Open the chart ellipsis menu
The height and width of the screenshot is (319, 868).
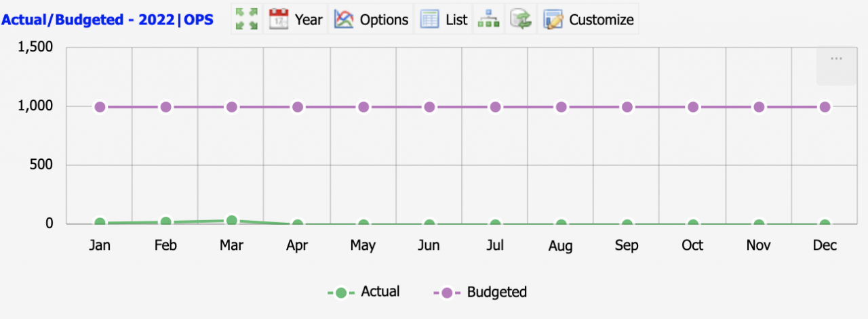(836, 59)
